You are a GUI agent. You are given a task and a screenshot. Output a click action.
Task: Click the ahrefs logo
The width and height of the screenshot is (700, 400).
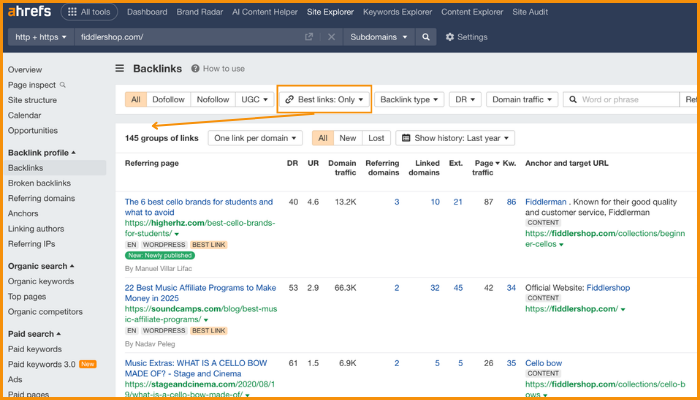[x=30, y=12]
